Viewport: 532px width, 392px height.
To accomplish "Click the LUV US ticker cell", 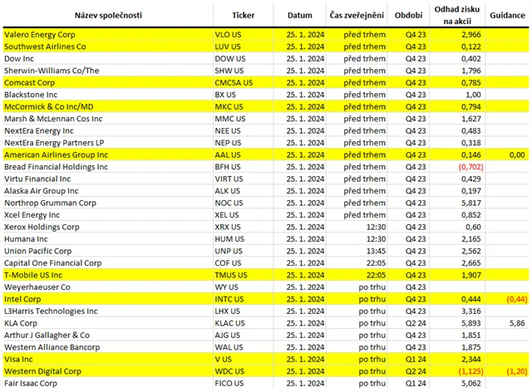I will tap(229, 47).
